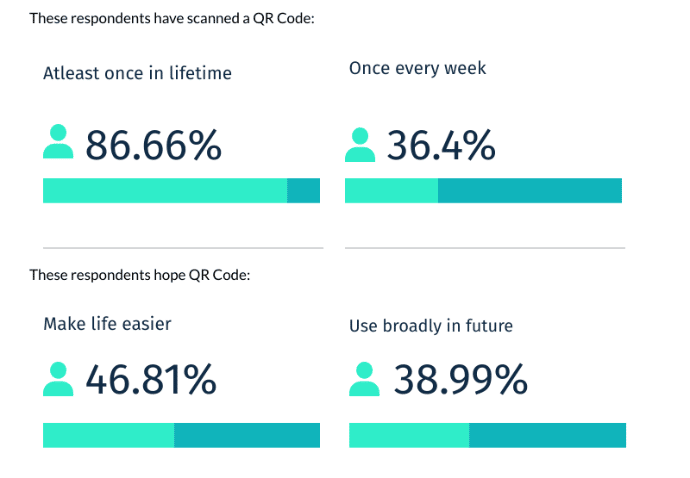
Task: Click the person icon beside 38.99%
Action: point(364,378)
